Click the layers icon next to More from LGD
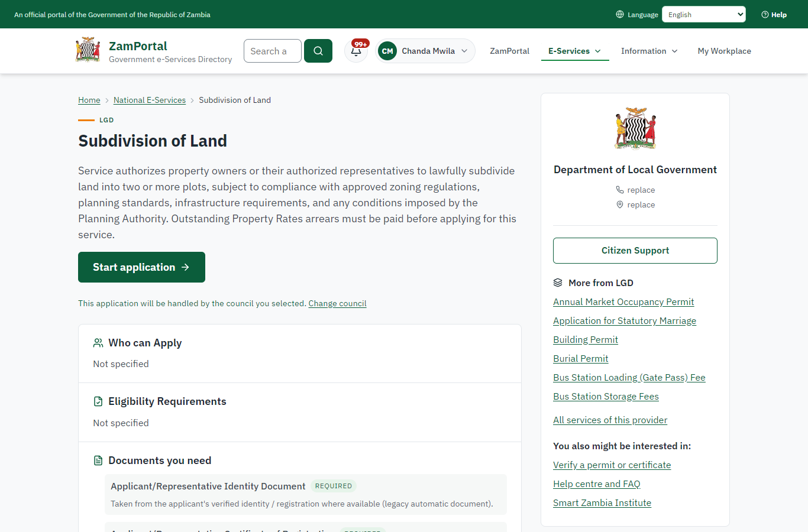This screenshot has height=532, width=808. click(x=558, y=283)
